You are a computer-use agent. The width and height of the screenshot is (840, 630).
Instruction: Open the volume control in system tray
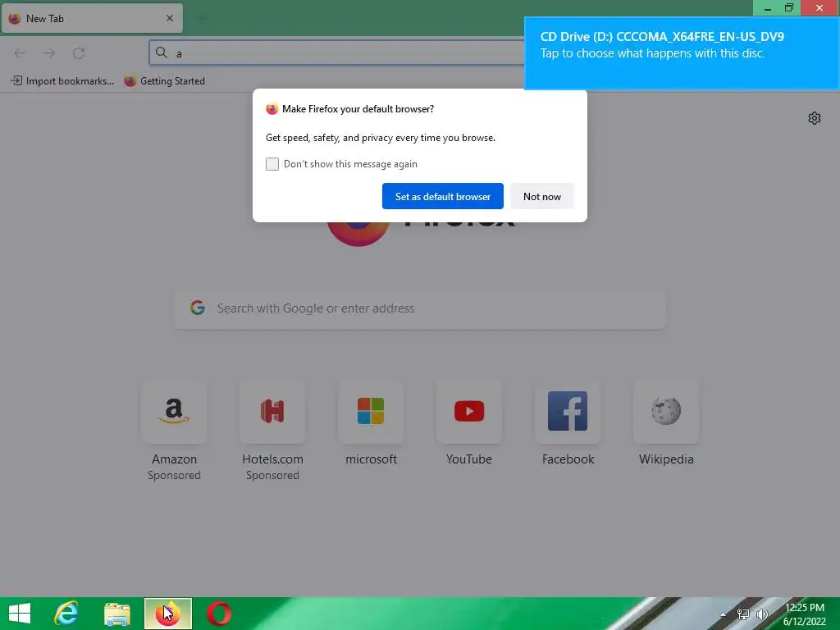[x=762, y=614]
